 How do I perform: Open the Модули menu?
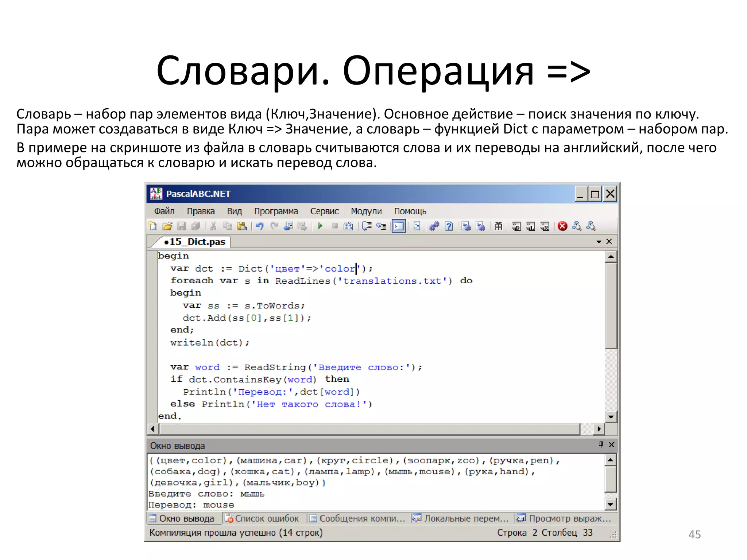click(366, 211)
